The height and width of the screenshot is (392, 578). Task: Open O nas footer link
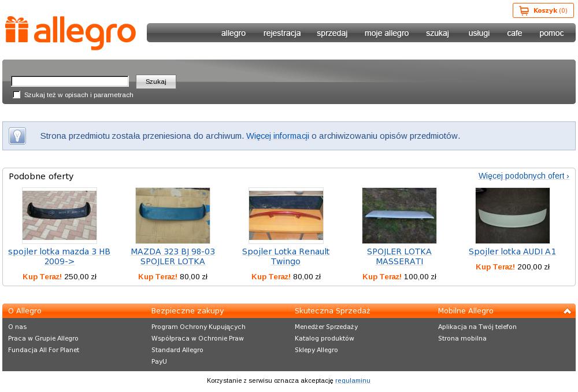click(x=17, y=327)
